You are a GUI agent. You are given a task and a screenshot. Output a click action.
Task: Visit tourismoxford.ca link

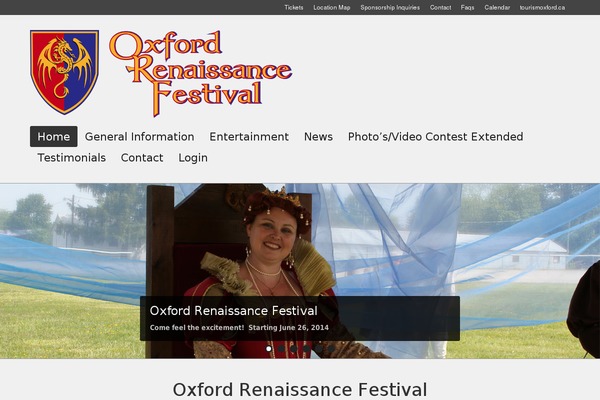coord(542,7)
